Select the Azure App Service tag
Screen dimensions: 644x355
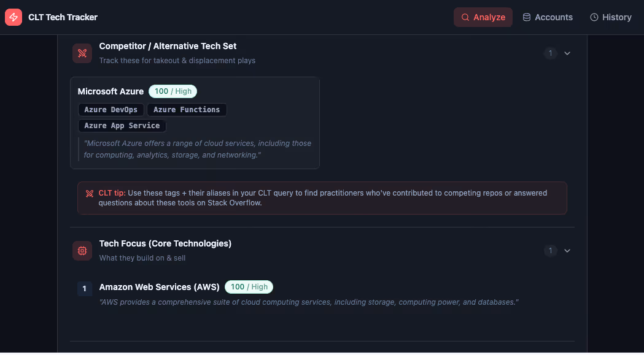tap(122, 126)
